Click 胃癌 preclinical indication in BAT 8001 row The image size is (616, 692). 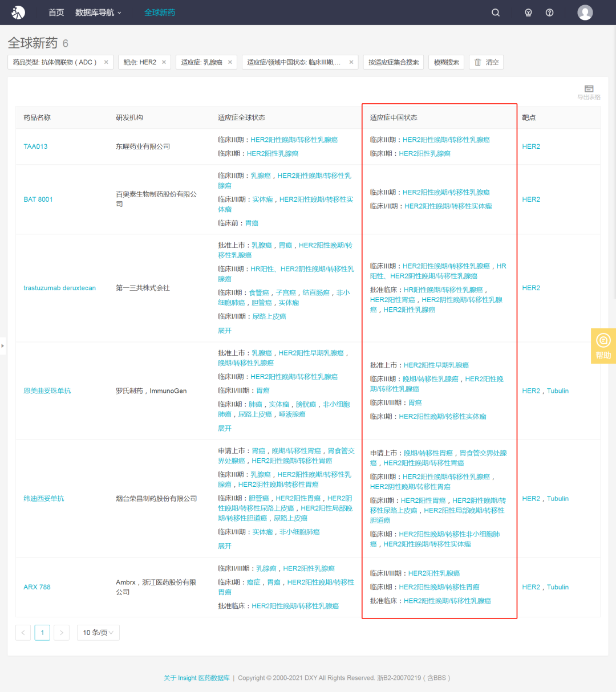252,223
